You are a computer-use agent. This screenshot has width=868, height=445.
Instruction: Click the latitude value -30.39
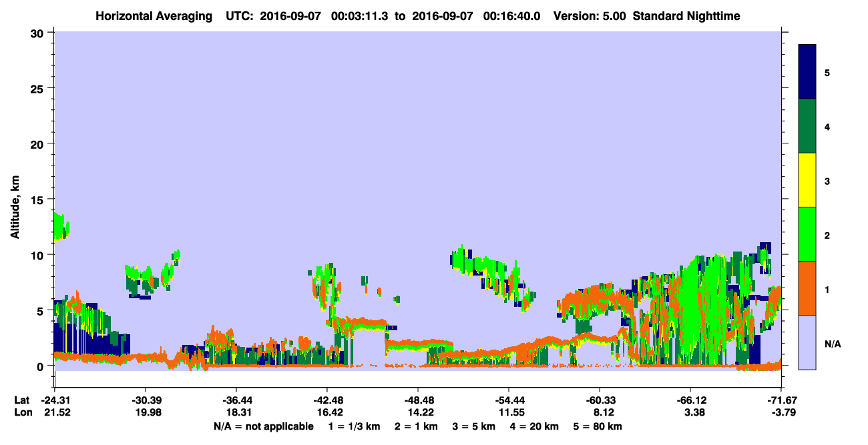145,400
